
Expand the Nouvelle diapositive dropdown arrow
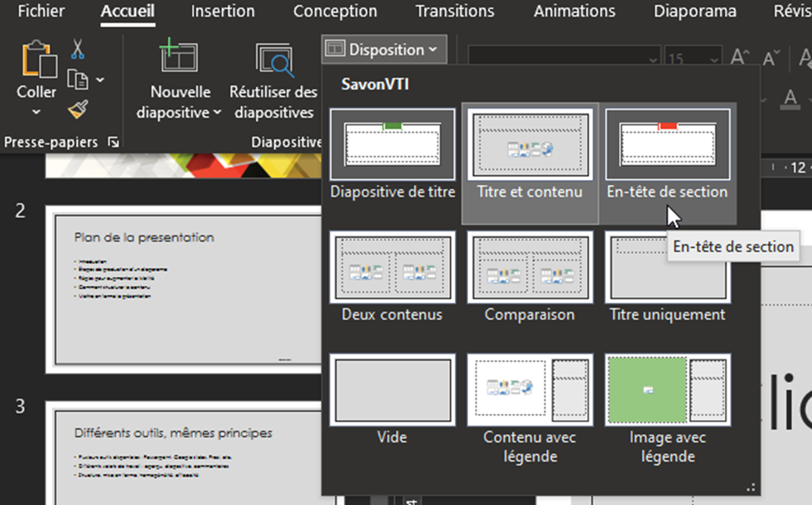[217, 113]
